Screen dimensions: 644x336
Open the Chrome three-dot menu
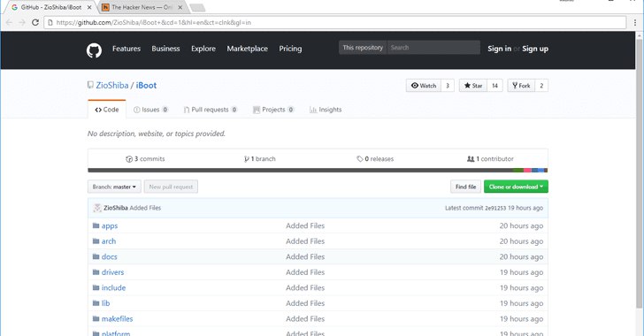635,23
